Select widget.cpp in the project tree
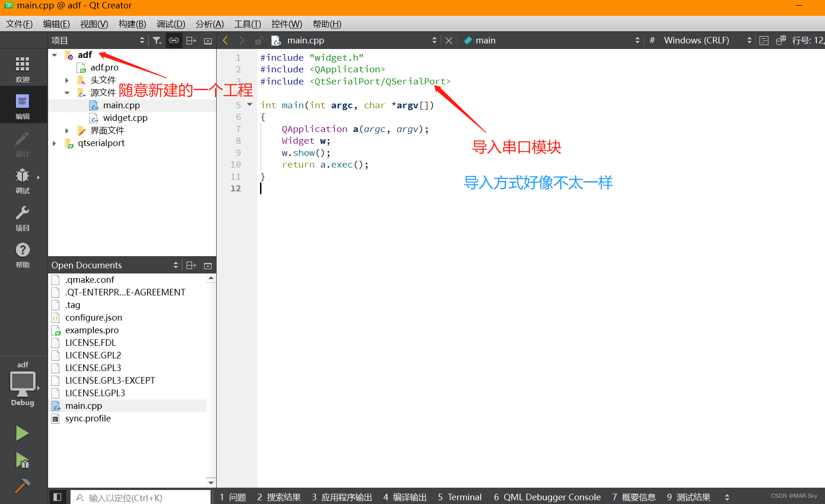This screenshot has height=504, width=825. [x=125, y=118]
